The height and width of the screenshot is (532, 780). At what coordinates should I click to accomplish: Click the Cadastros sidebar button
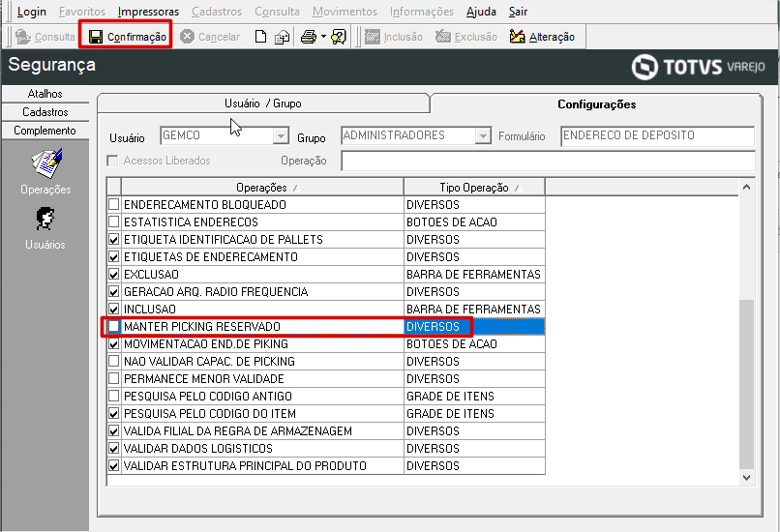pos(45,112)
